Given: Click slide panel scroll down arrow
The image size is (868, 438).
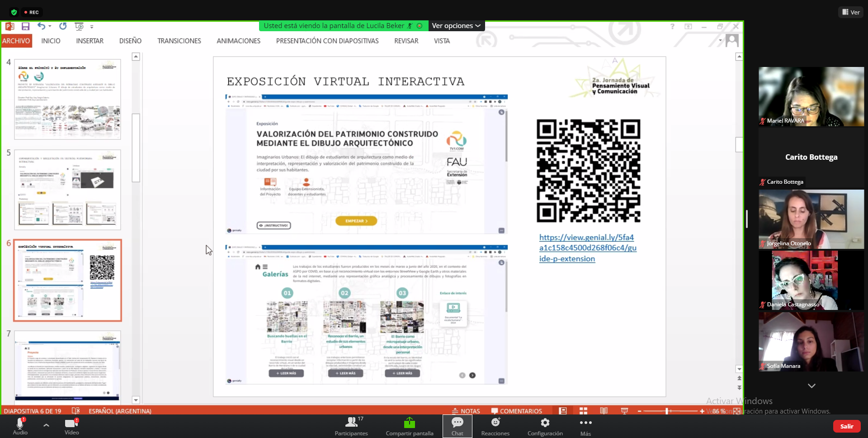Looking at the screenshot, I should [136, 400].
